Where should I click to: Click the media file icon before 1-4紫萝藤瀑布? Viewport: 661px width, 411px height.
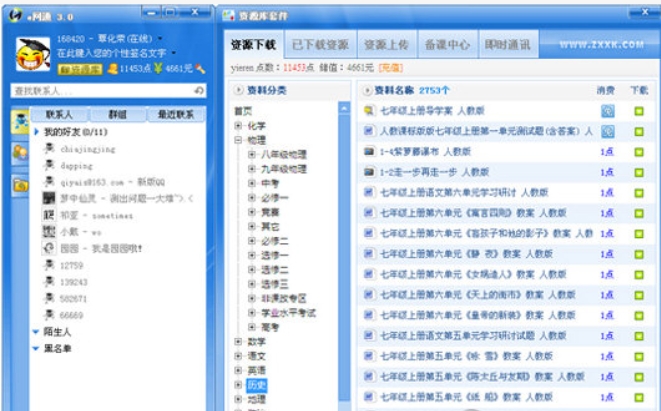(369, 151)
